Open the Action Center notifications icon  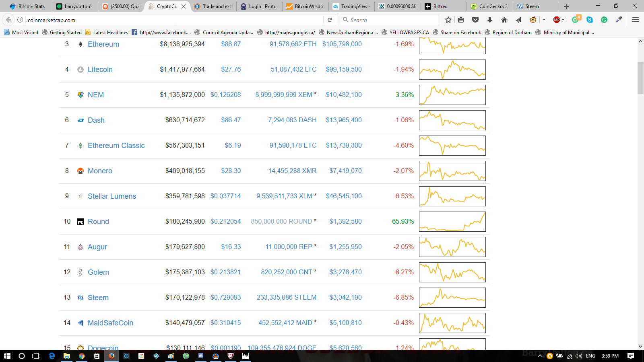pos(631,356)
